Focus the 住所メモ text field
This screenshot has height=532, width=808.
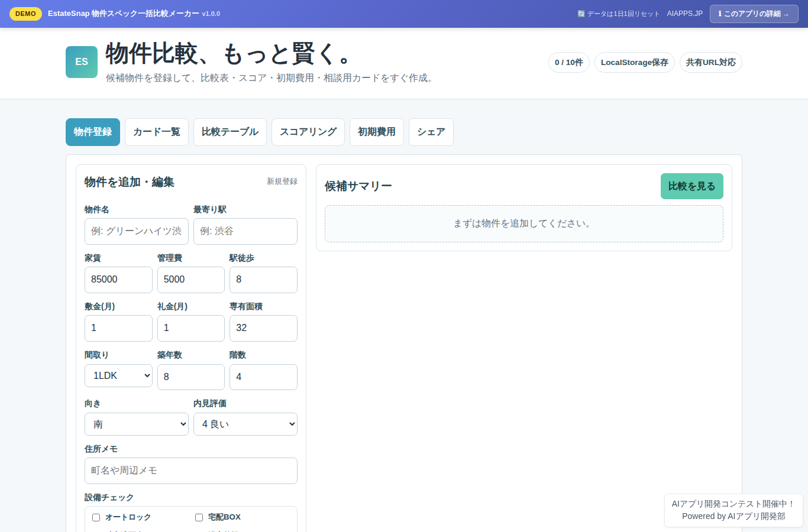[191, 471]
